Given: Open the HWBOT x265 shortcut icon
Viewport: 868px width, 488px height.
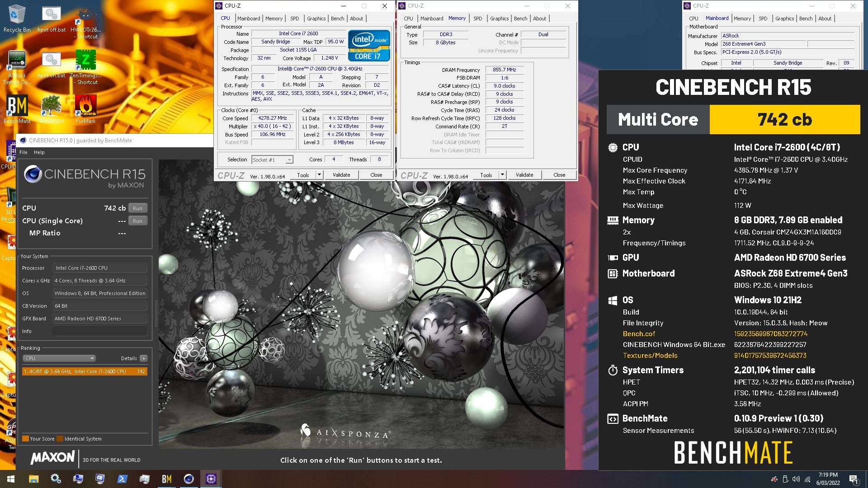Looking at the screenshot, I should pyautogui.click(x=86, y=23).
